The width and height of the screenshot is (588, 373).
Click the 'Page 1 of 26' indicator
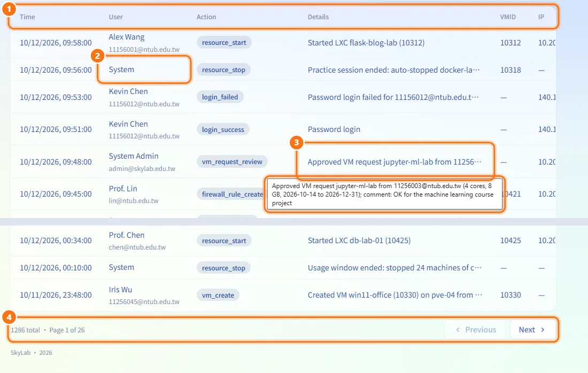(67, 330)
